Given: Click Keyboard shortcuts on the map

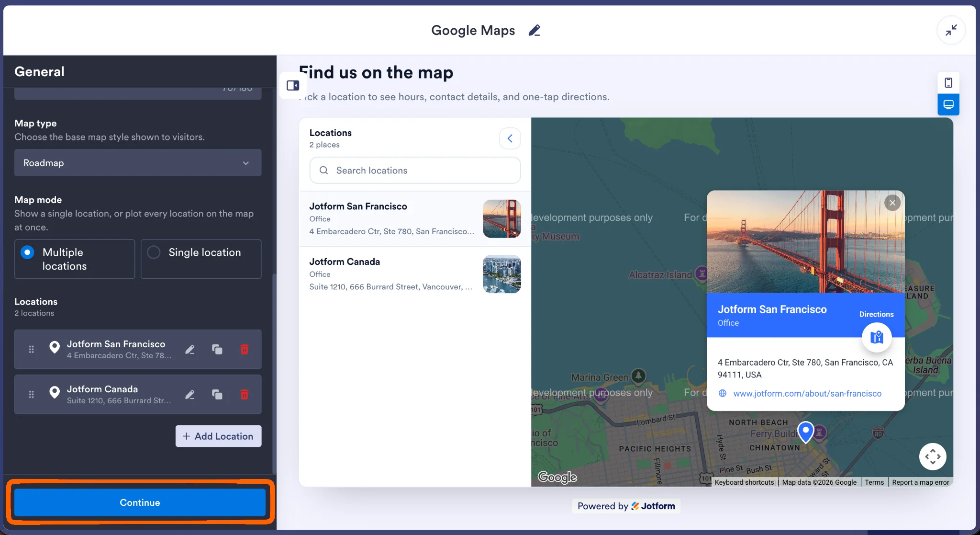Looking at the screenshot, I should pos(744,482).
